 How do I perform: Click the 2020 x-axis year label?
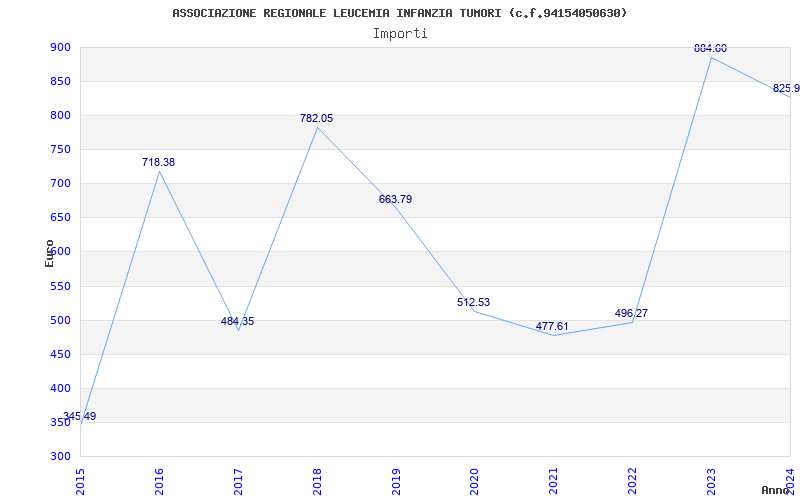(x=475, y=481)
